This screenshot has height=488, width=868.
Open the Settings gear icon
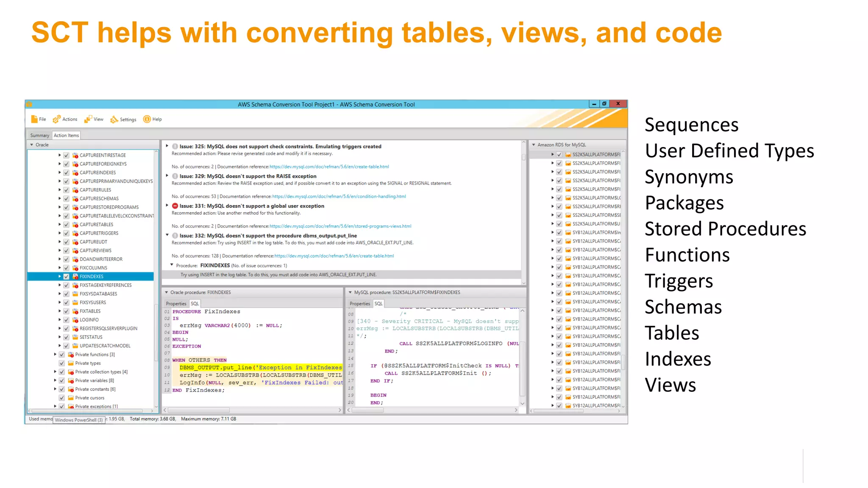pos(114,120)
